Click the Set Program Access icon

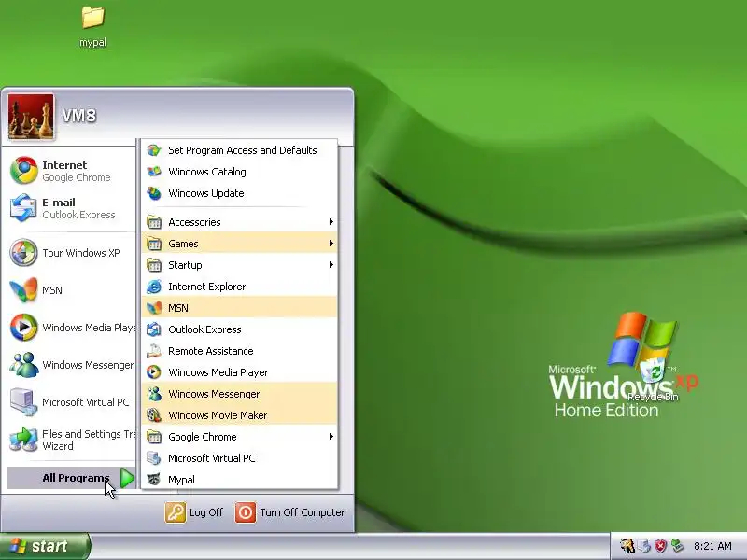(x=154, y=150)
